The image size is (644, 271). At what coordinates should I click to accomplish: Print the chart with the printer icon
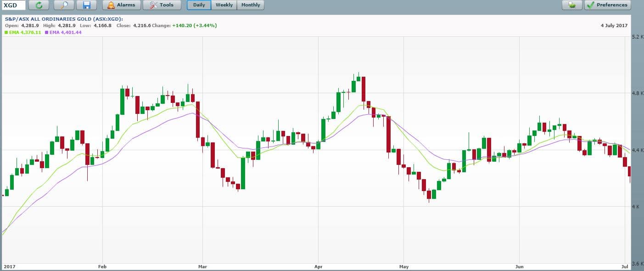tap(572, 5)
